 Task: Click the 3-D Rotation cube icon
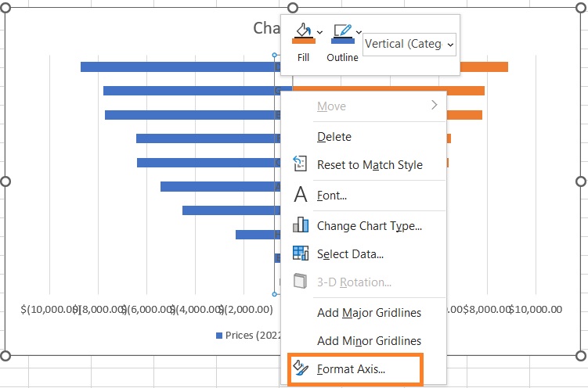[300, 281]
